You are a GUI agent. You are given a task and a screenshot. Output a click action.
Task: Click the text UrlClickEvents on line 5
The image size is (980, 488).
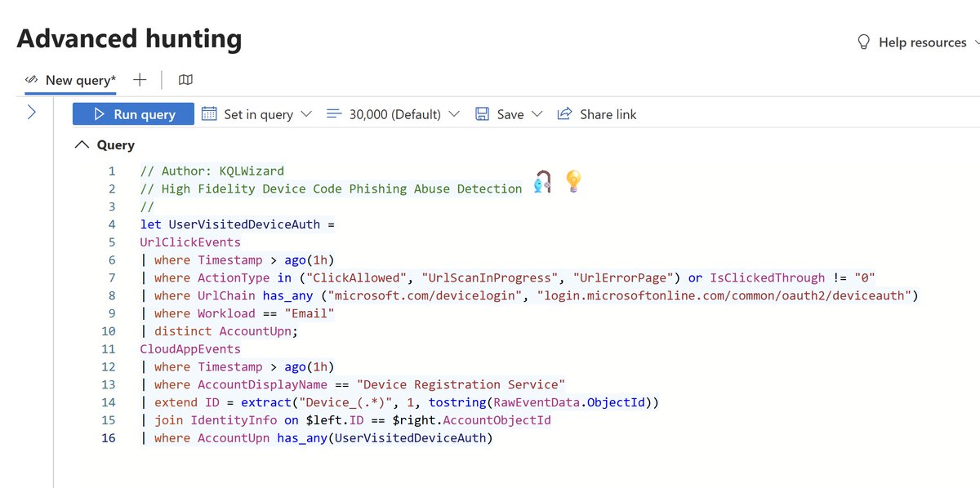pyautogui.click(x=190, y=242)
